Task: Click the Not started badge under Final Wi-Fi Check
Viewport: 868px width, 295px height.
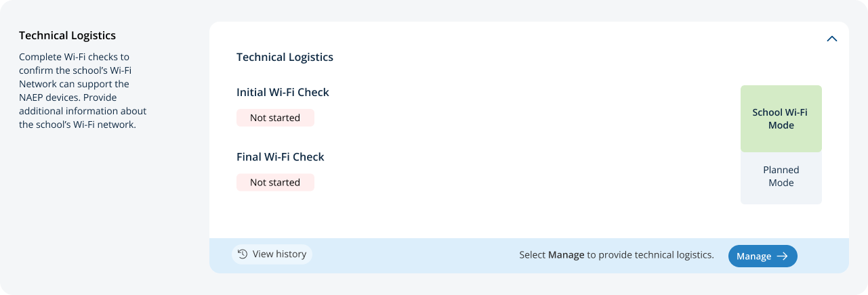Action: pos(275,183)
